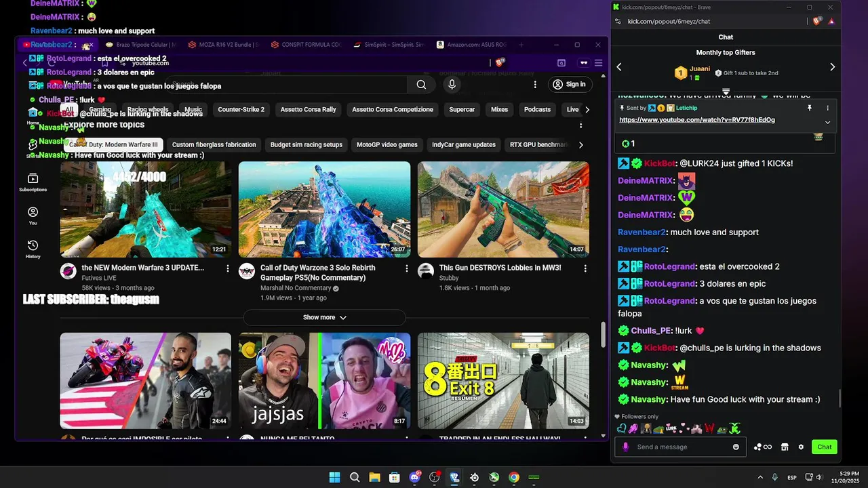Insert the LURK hearts emote
Screen dimensions: 868x488
671,428
